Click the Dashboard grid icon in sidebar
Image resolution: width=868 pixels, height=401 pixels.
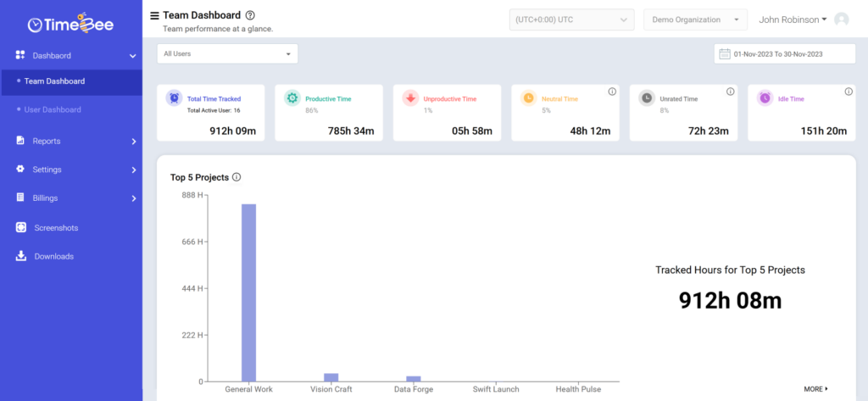point(20,55)
